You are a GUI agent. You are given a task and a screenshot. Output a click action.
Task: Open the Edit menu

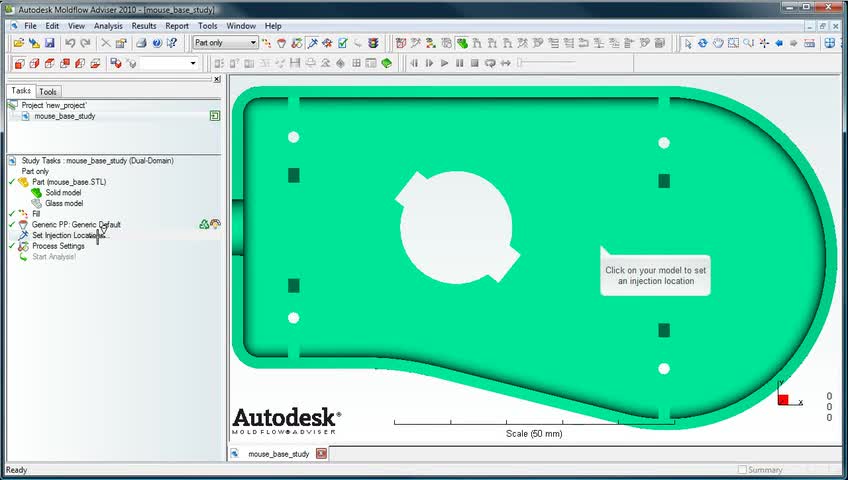pyautogui.click(x=52, y=26)
